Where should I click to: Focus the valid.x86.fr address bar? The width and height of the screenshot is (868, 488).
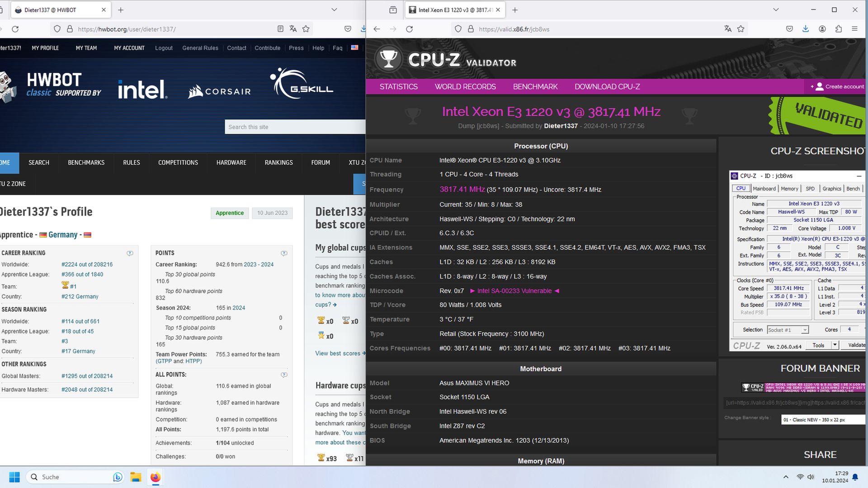[x=599, y=29]
